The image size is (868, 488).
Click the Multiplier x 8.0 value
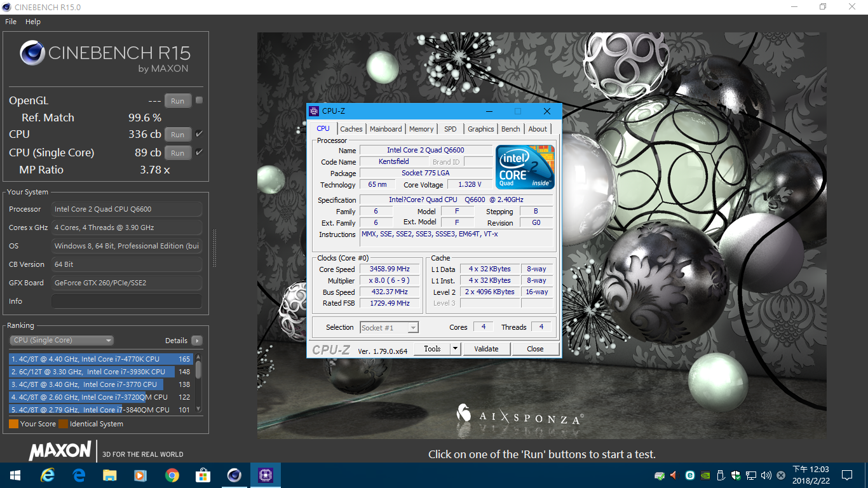point(390,281)
